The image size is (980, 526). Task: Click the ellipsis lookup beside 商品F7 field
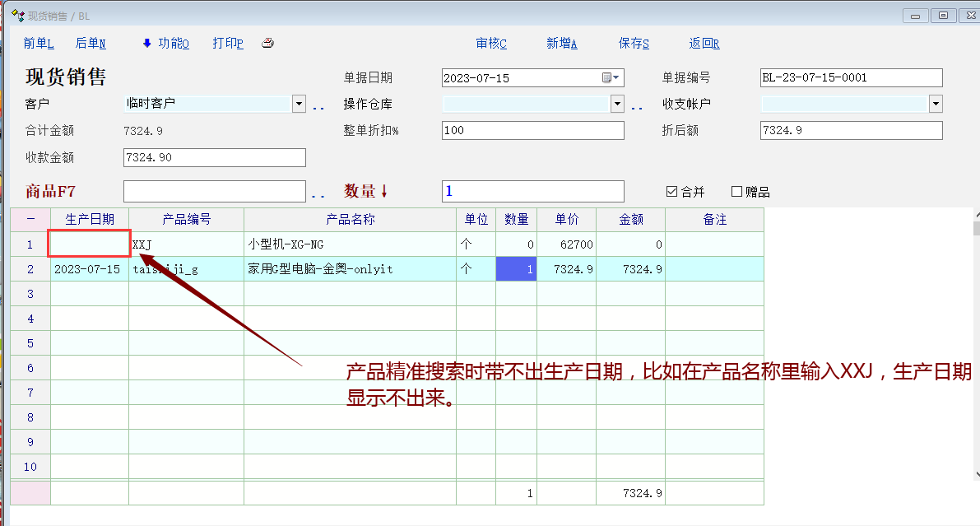[318, 194]
